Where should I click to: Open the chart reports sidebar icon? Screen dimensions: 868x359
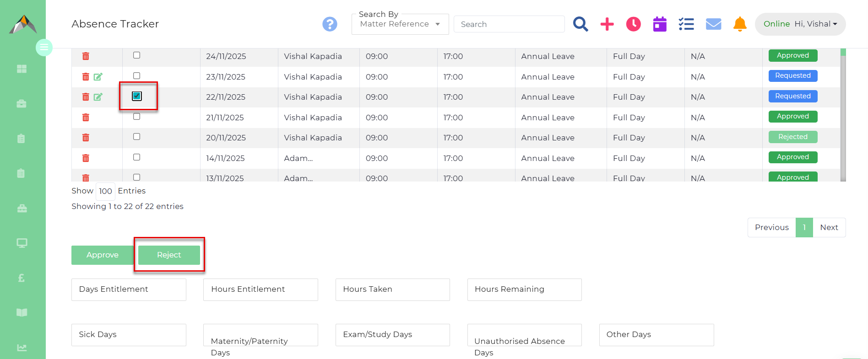(x=22, y=348)
